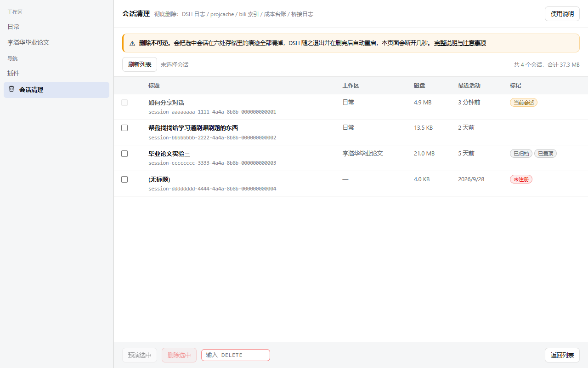The image size is (588, 368).
Task: Click the 未选择会话 status text
Action: (175, 65)
